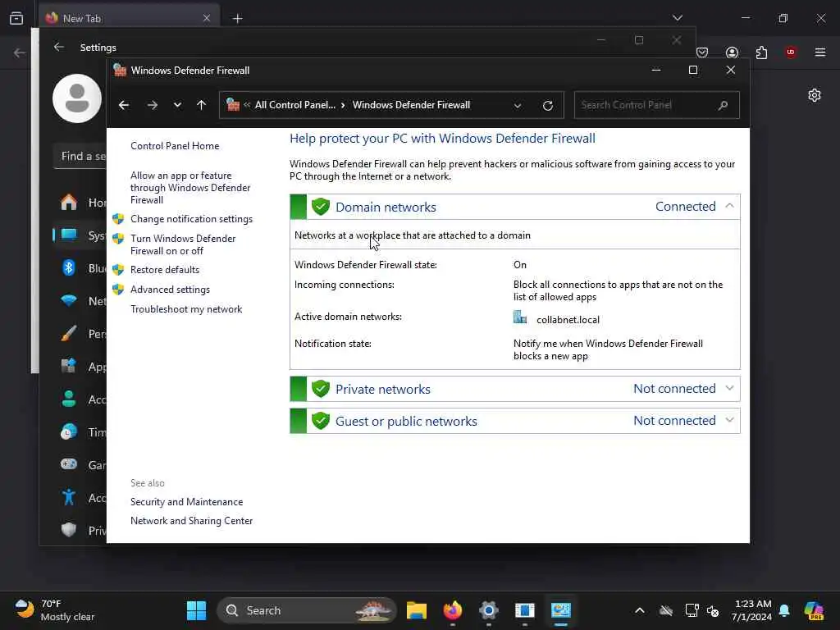Select the New Tab browser tab
Viewport: 840px width, 630px height.
click(129, 18)
